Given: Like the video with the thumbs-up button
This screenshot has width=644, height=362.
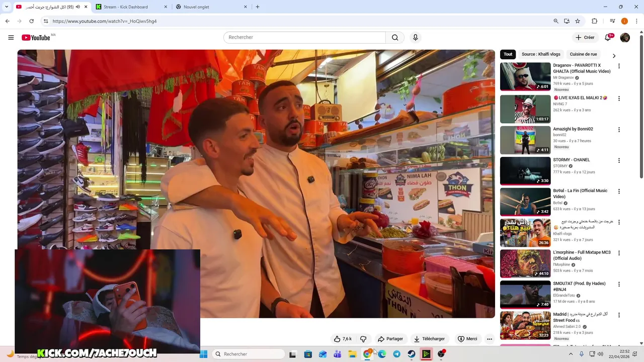Looking at the screenshot, I should click(x=342, y=339).
